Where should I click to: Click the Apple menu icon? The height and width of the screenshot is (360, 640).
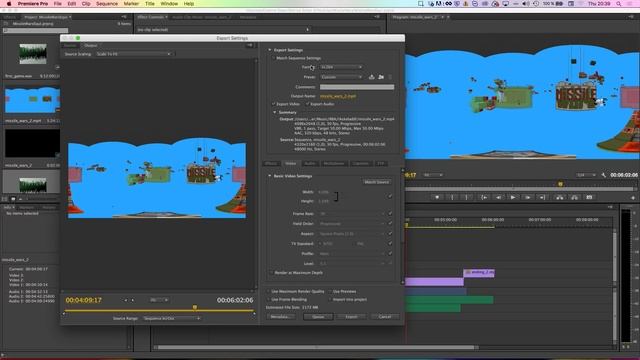pos(9,4)
